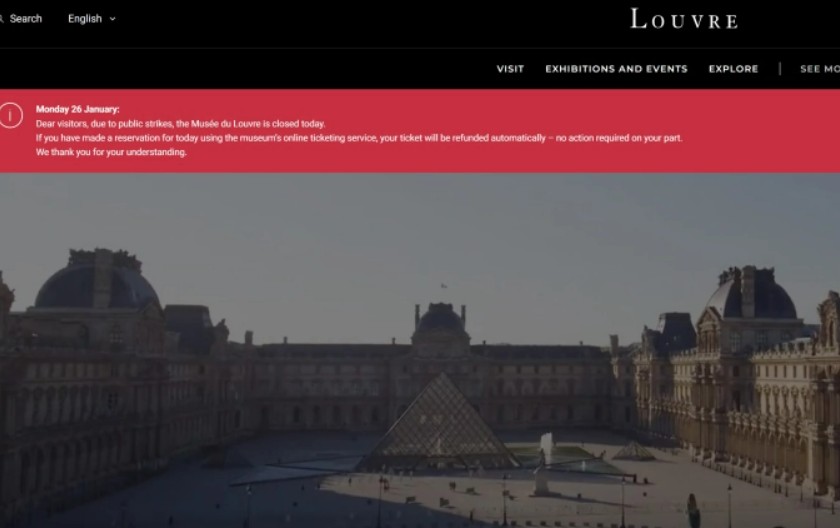Viewport: 840px width, 528px height.
Task: Click the small pyramid on the right
Action: 633,451
